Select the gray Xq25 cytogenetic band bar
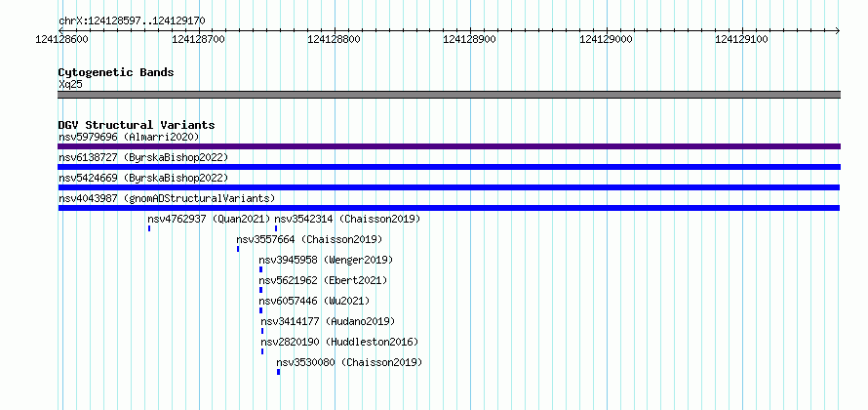 pos(449,95)
